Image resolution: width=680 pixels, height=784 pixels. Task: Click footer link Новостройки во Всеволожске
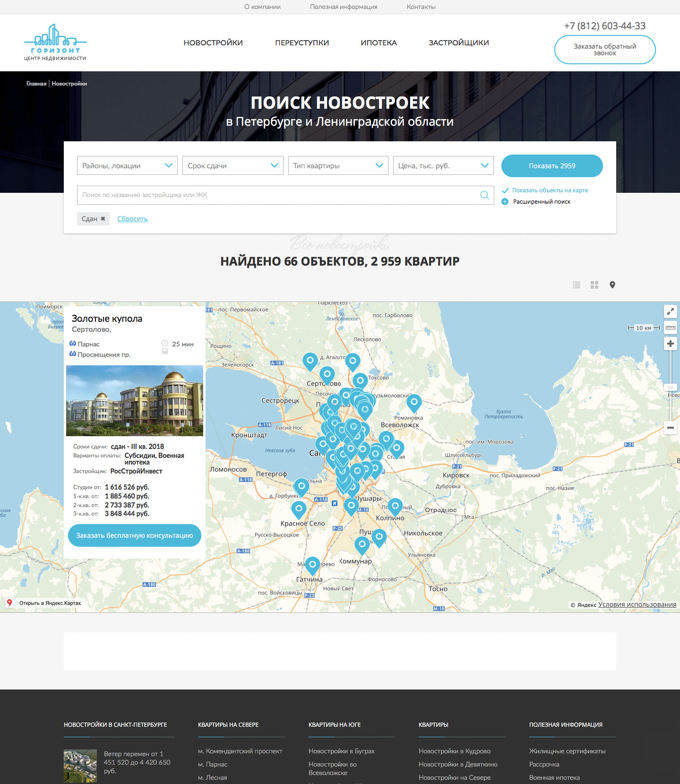point(333,768)
